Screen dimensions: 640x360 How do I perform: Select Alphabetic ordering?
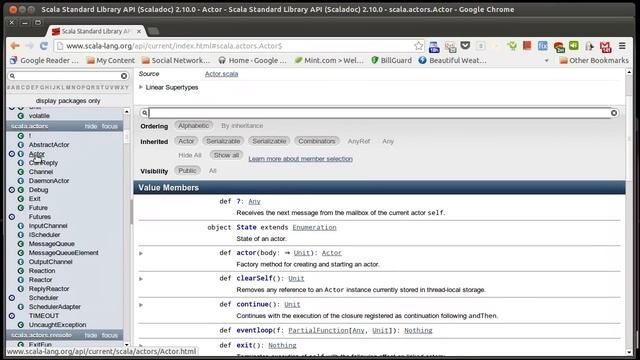[193, 126]
